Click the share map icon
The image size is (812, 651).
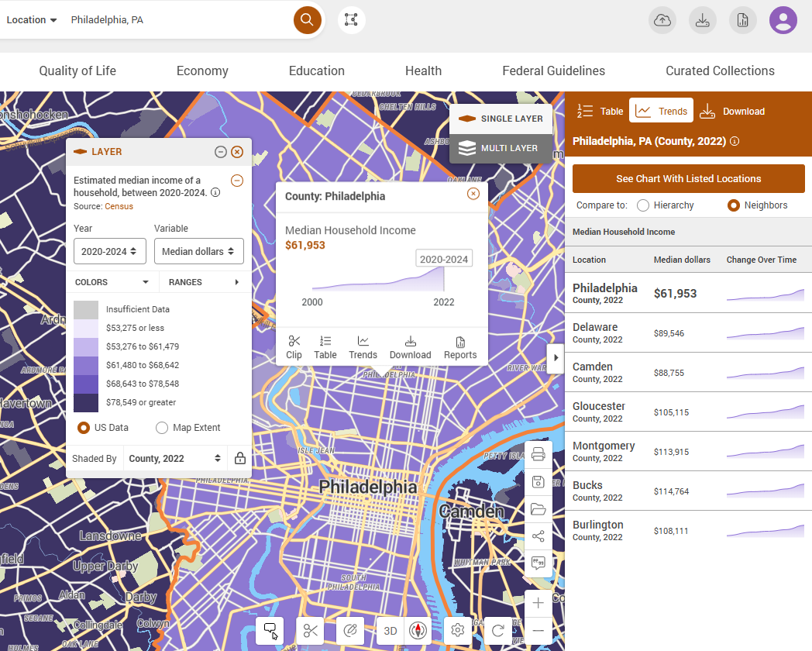538,536
